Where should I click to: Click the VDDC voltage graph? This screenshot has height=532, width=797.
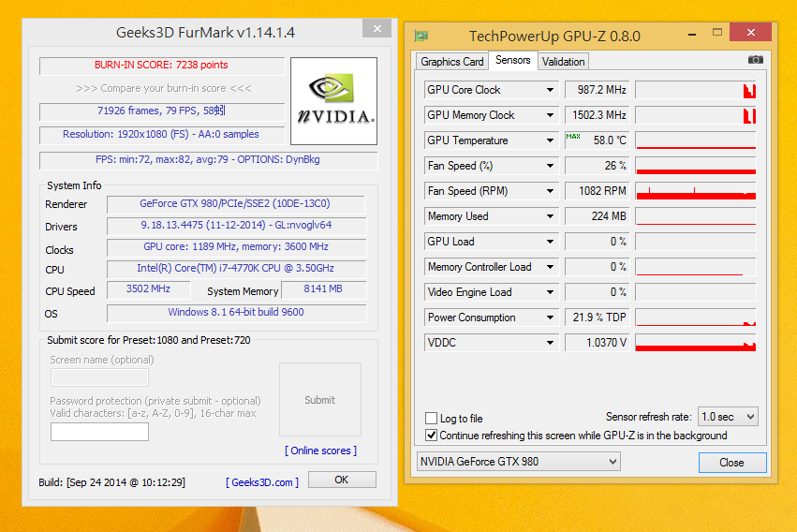pos(695,343)
